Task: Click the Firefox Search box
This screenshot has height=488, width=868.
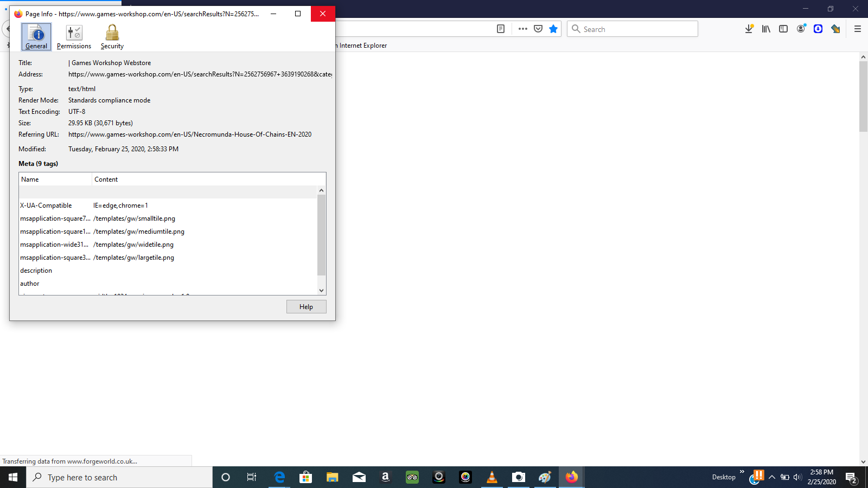Action: [633, 29]
